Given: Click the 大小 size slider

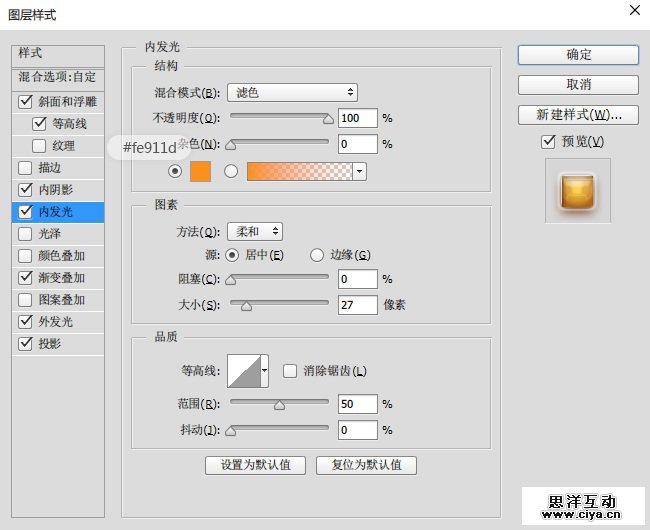Looking at the screenshot, I should (280, 305).
